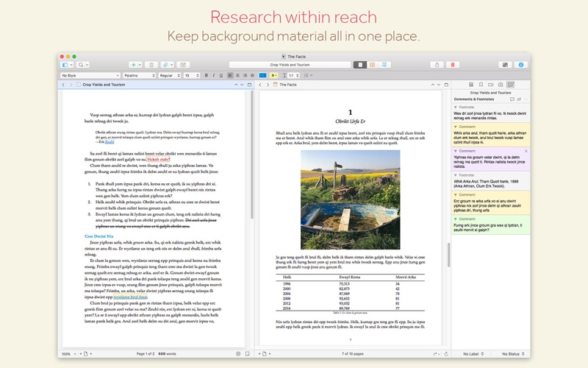Toggle italic text formatting
Viewport: 588px width, 368px height.
point(213,75)
